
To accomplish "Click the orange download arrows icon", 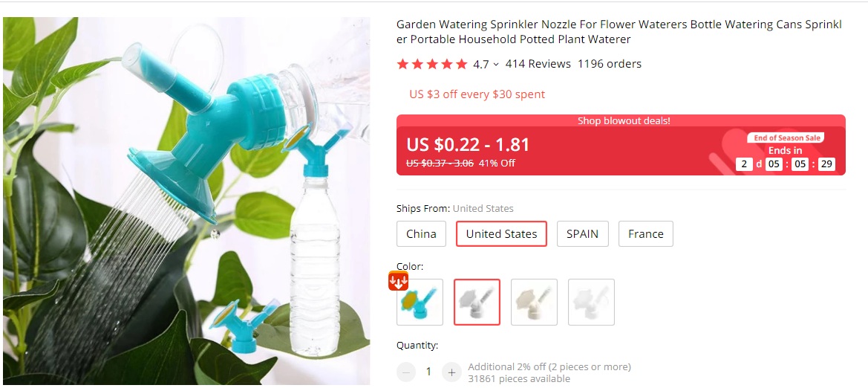I will pyautogui.click(x=398, y=281).
